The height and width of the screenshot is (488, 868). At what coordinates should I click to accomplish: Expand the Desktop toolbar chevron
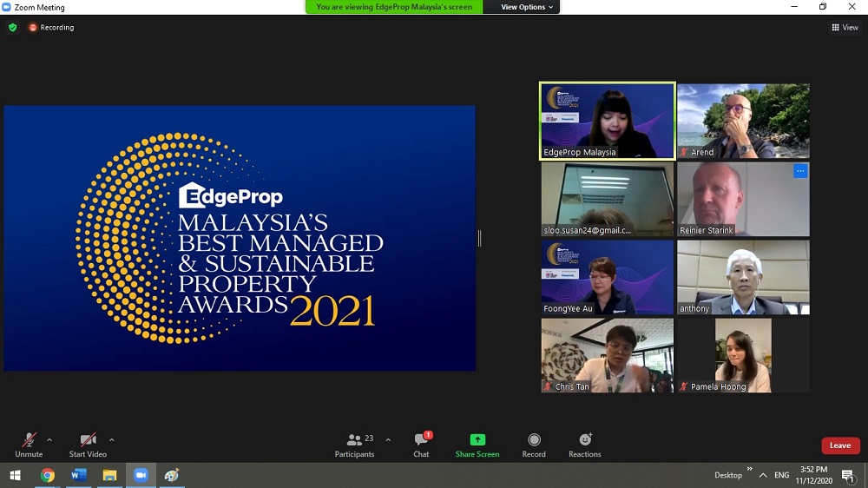(750, 469)
